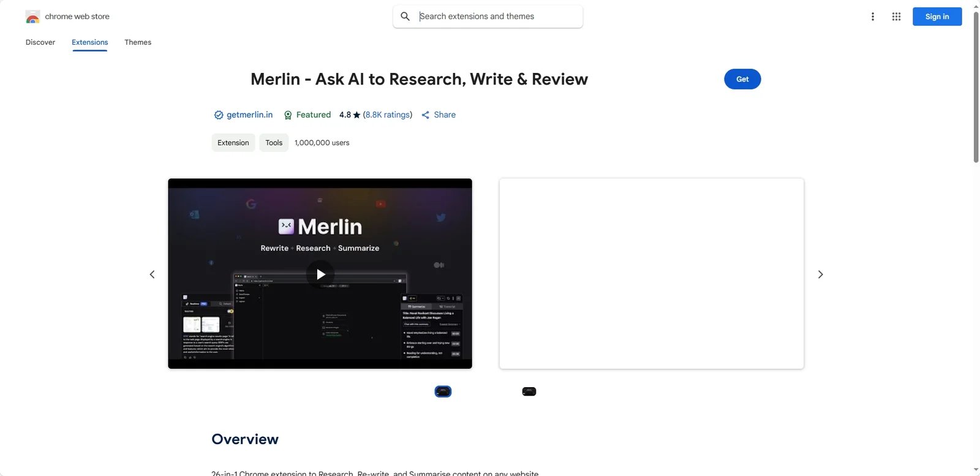
Task: Focus the Search extensions and themes field
Action: pyautogui.click(x=488, y=17)
